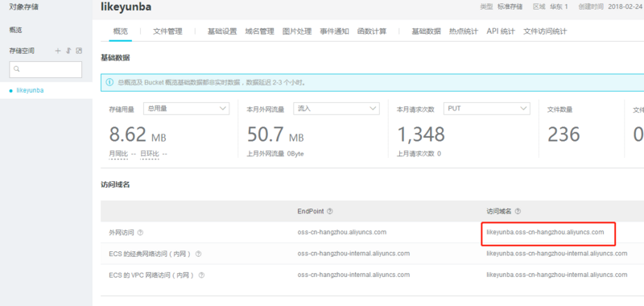Image resolution: width=644 pixels, height=306 pixels.
Task: Select the 概览 tab in bucket header
Action: (x=120, y=31)
